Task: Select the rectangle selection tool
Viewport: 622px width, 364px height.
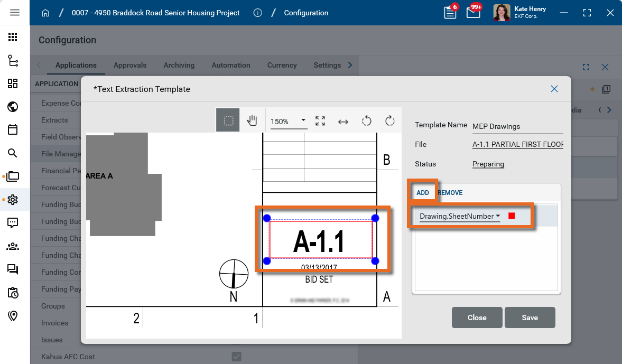Action: [x=228, y=121]
